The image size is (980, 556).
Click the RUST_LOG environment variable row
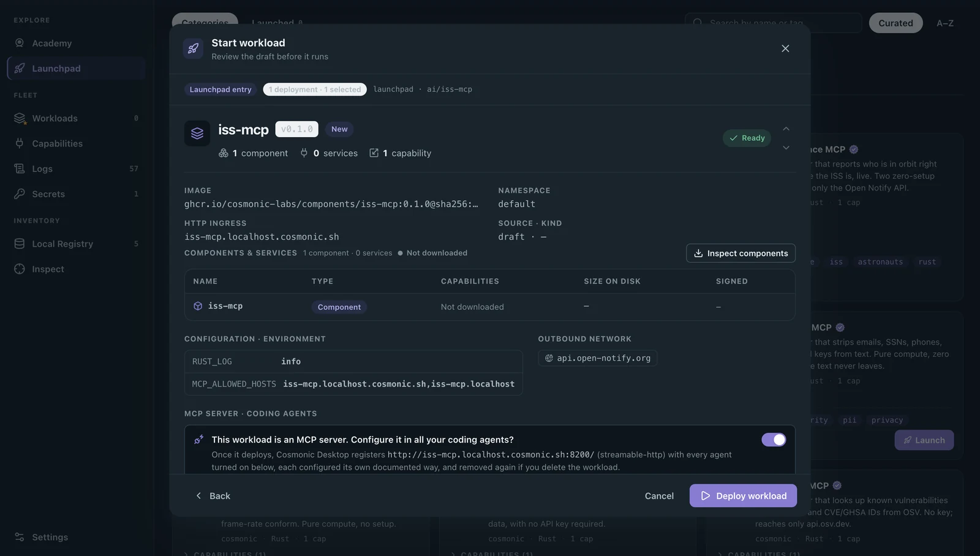353,361
